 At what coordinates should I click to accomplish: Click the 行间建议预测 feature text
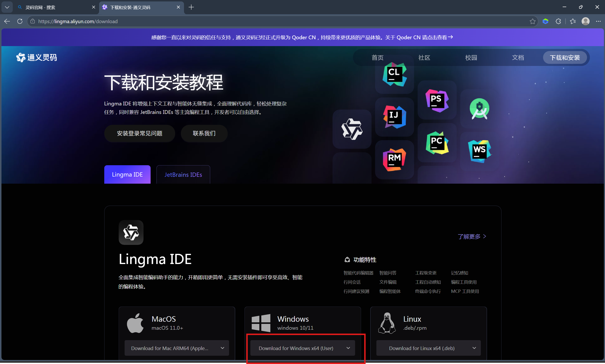coord(356,291)
